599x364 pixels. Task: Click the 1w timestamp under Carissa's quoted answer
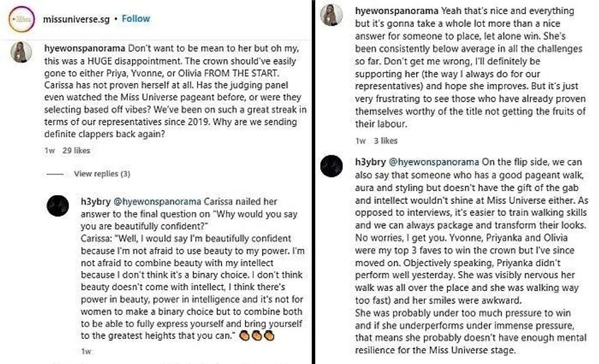(85, 352)
